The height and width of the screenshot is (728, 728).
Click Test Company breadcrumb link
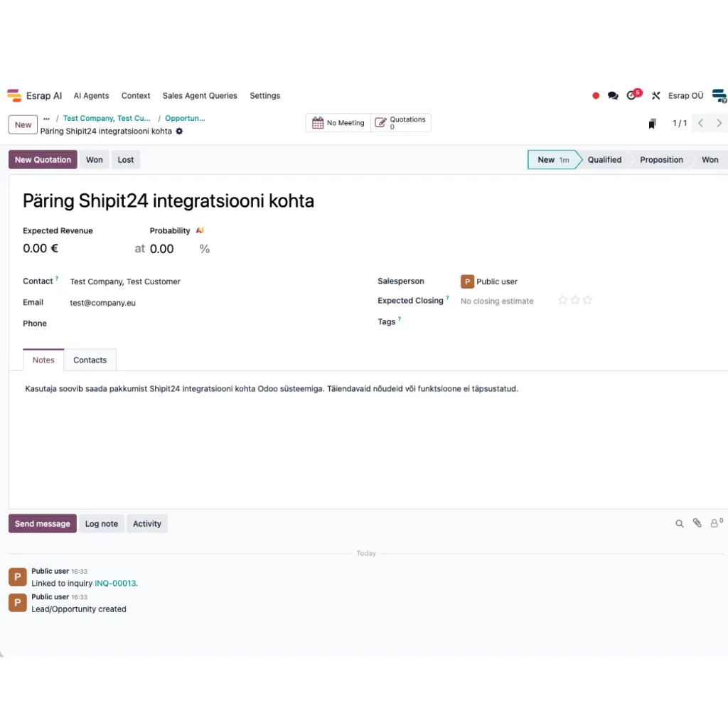click(107, 119)
